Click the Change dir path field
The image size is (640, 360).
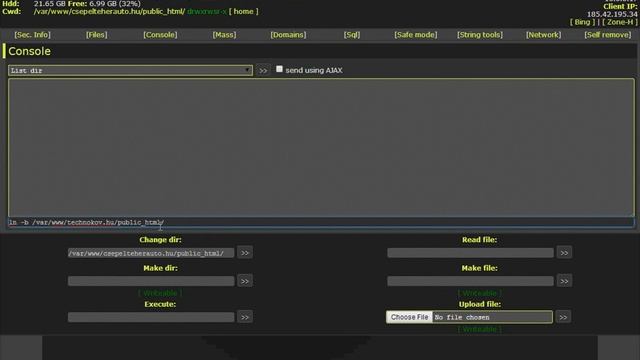pyautogui.click(x=151, y=253)
